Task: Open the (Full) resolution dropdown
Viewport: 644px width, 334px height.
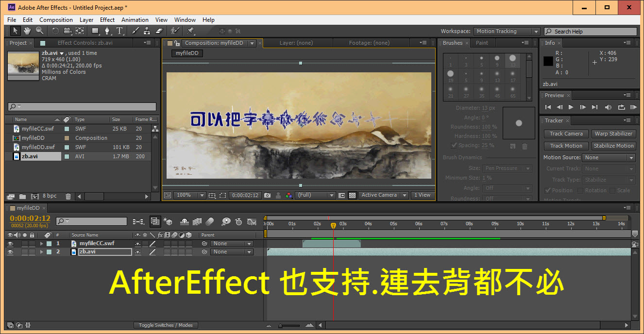Action: [316, 195]
